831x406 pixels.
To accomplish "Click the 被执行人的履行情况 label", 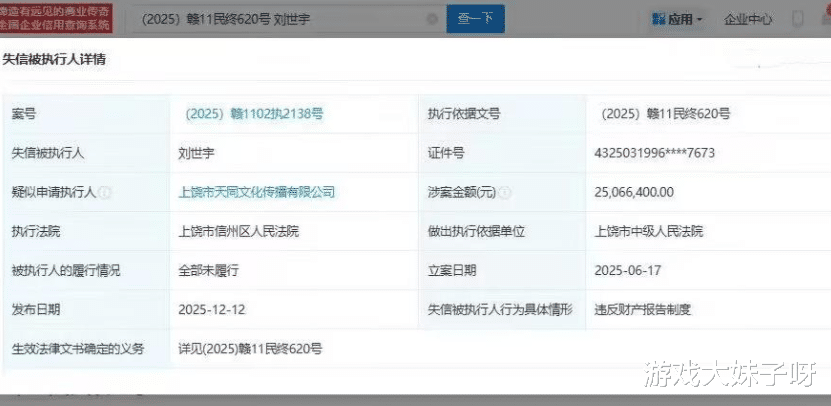I will [66, 270].
